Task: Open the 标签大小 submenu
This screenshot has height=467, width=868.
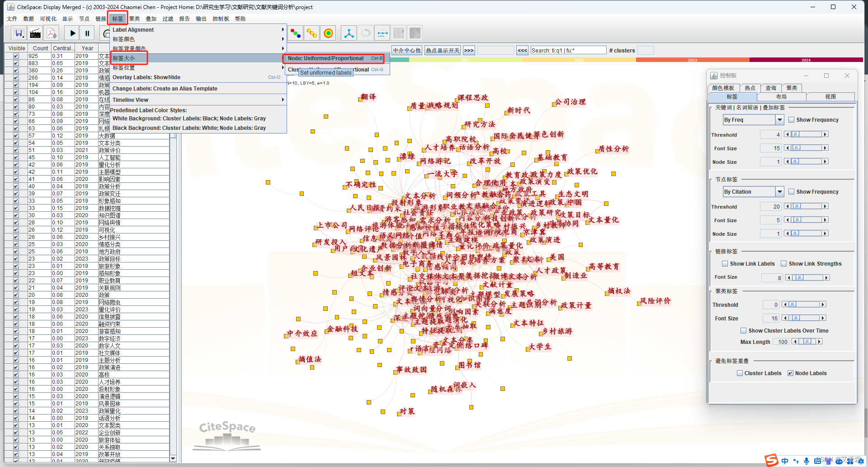Action: pyautogui.click(x=198, y=58)
